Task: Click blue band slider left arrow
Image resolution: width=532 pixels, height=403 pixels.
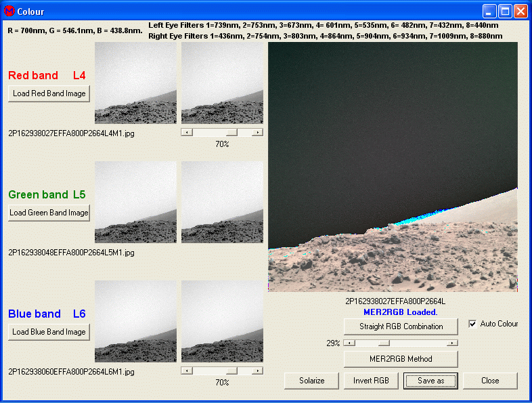Action: (x=187, y=370)
